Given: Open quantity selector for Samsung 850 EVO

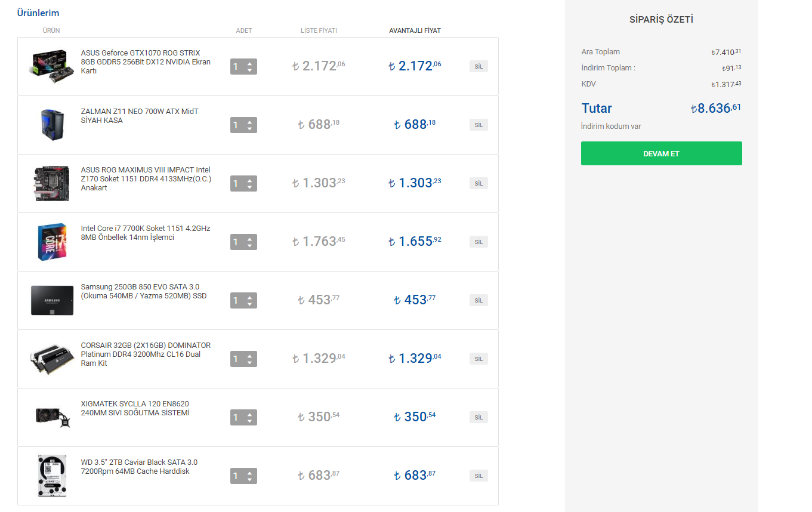Looking at the screenshot, I should pos(243,300).
